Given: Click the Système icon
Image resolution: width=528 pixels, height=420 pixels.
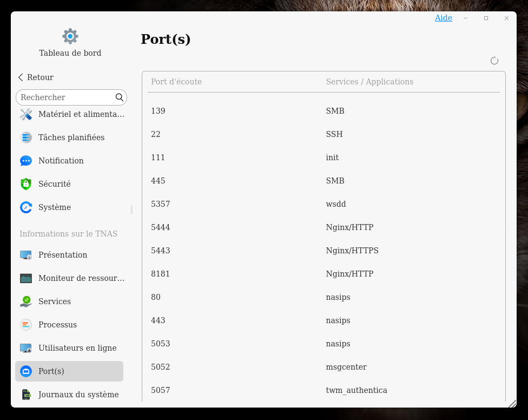Looking at the screenshot, I should point(26,207).
